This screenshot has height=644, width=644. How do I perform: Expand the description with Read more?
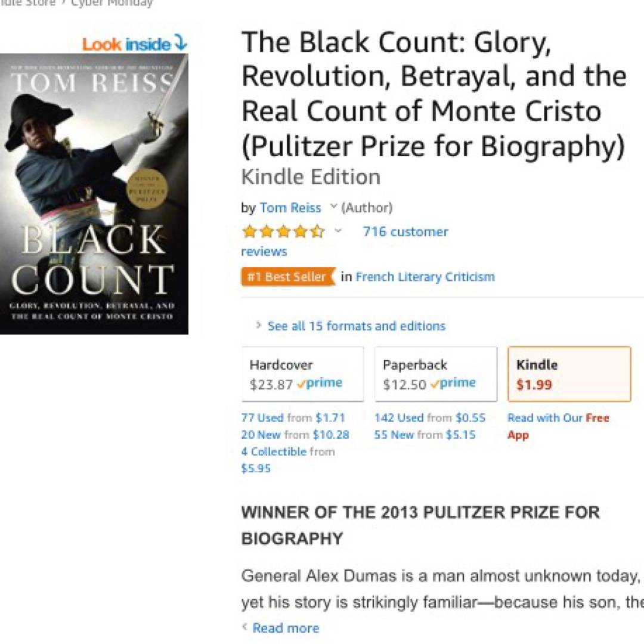pos(286,628)
